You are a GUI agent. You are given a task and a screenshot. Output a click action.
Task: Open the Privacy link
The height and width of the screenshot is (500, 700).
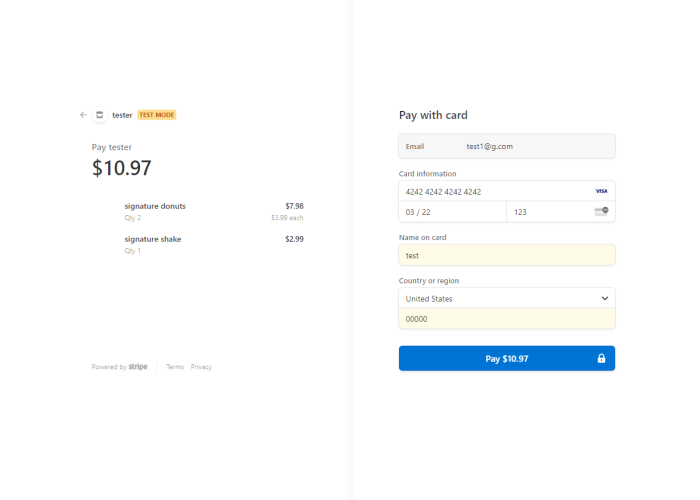201,367
